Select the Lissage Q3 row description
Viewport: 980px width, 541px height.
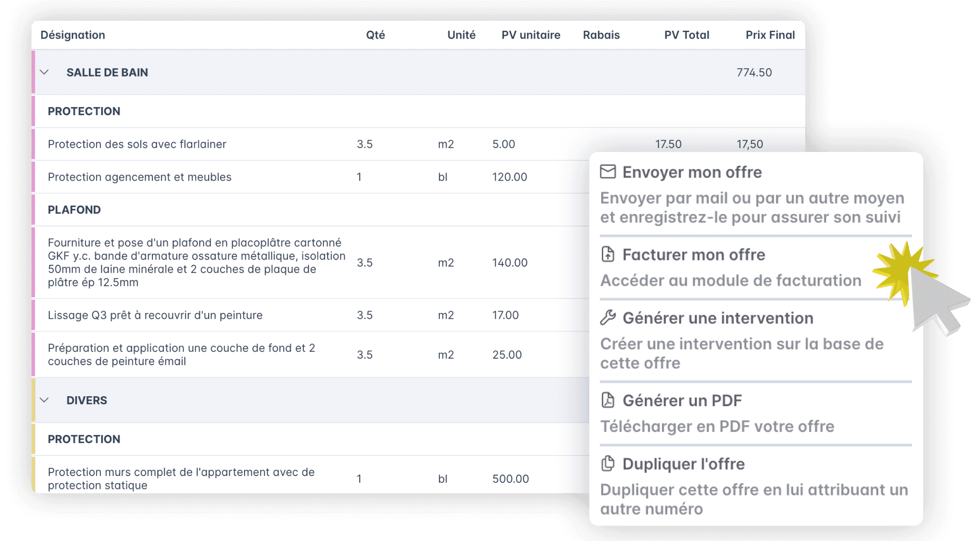(155, 315)
